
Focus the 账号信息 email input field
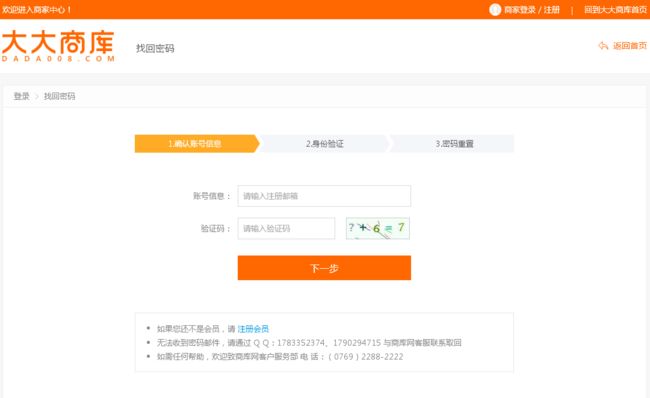[x=324, y=196]
